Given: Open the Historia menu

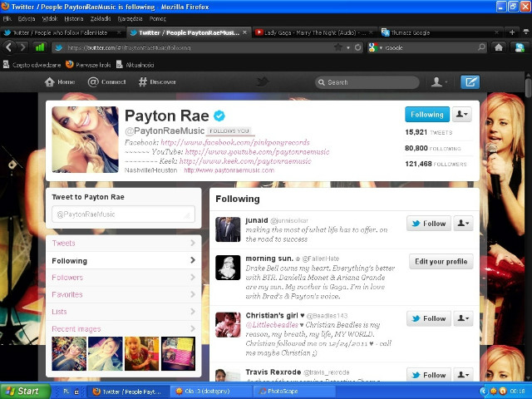Looking at the screenshot, I should 74,18.
